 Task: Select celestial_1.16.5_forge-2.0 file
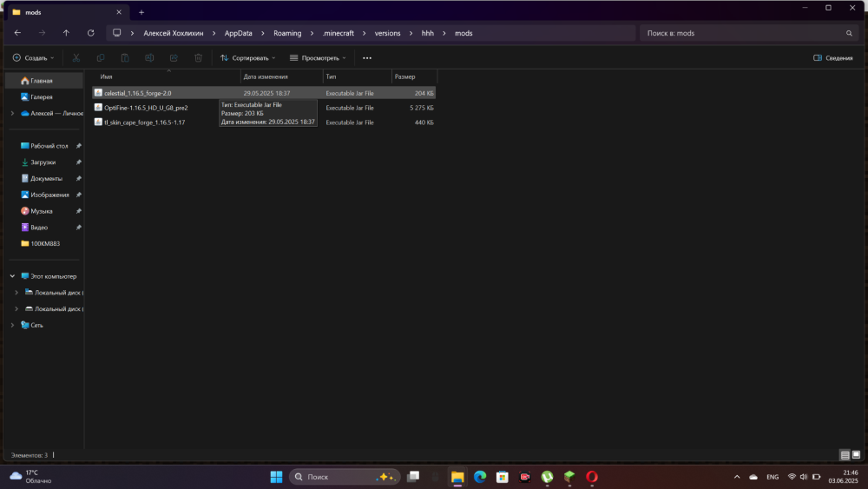(x=264, y=93)
